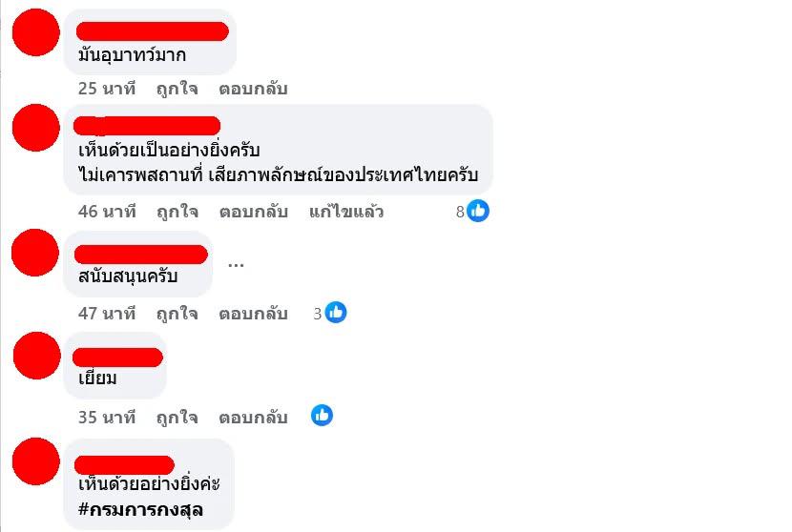Click ตอบกลับ under the 25 นาที comment
This screenshot has width=792, height=532.
253,89
